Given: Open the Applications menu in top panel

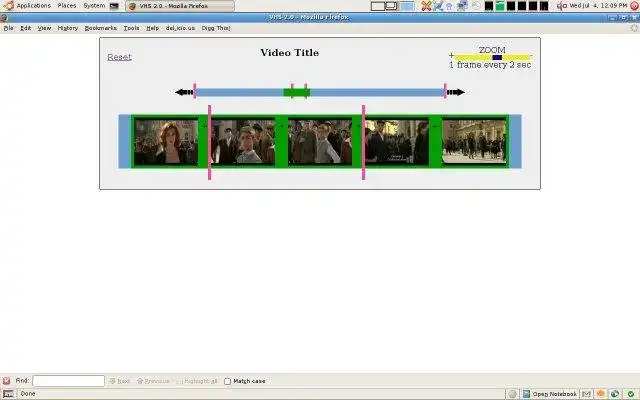Looking at the screenshot, I should click(x=28, y=6).
